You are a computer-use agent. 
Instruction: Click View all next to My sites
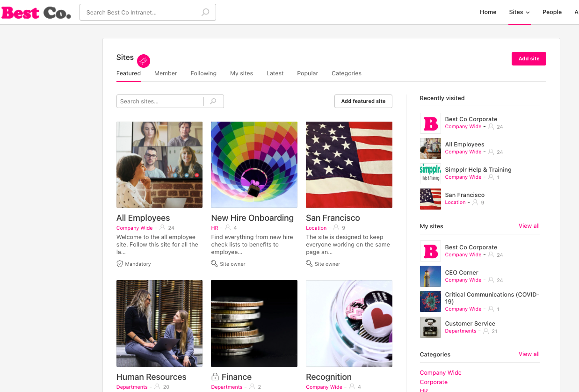point(529,226)
